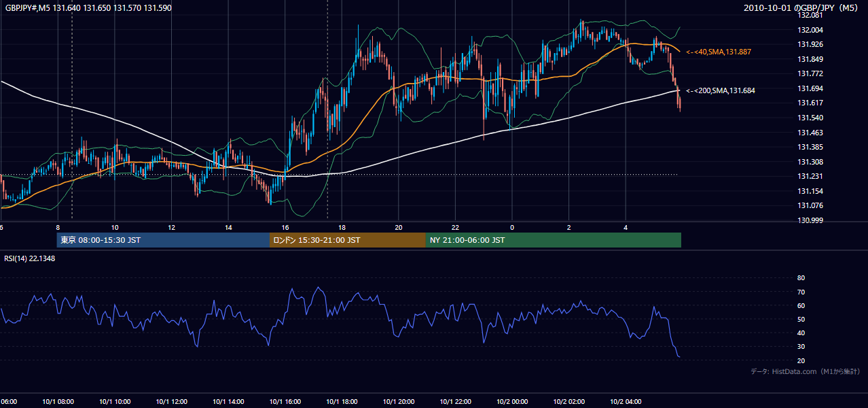This screenshot has width=868, height=408.
Task: Click the 131.154 price axis label
Action: point(810,191)
